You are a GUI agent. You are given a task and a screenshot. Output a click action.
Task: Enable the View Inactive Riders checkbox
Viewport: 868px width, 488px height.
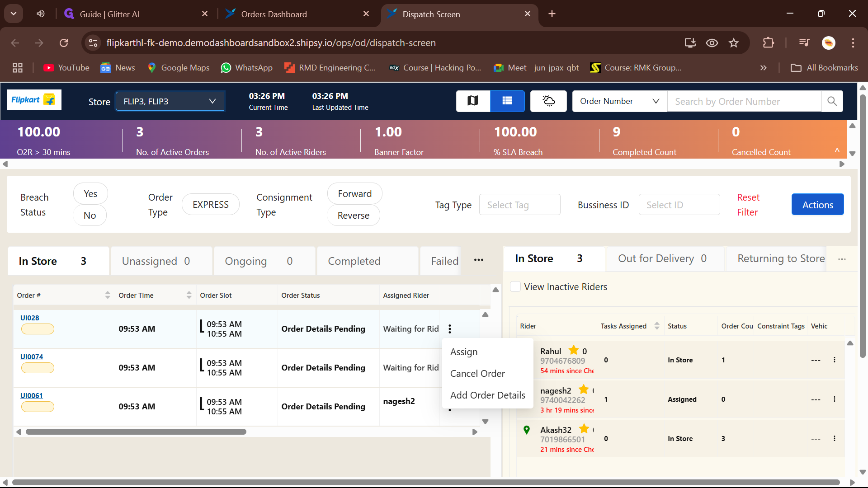[515, 287]
